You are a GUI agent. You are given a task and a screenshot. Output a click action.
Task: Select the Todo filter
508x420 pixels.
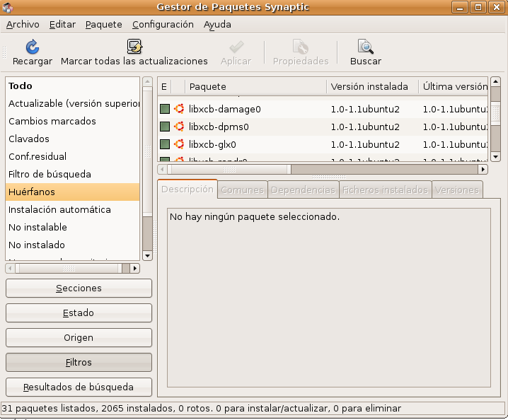[73, 86]
